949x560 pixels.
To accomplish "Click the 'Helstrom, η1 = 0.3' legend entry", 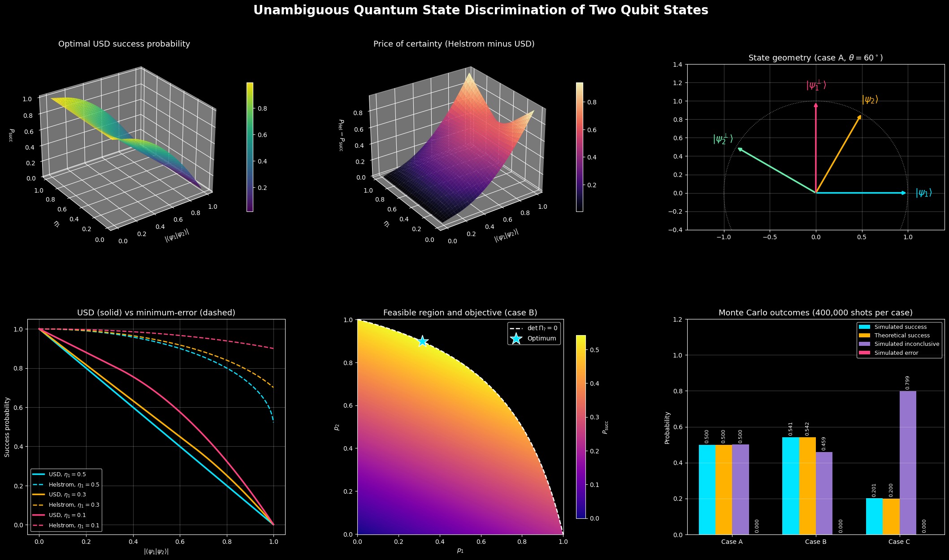I will [x=66, y=505].
